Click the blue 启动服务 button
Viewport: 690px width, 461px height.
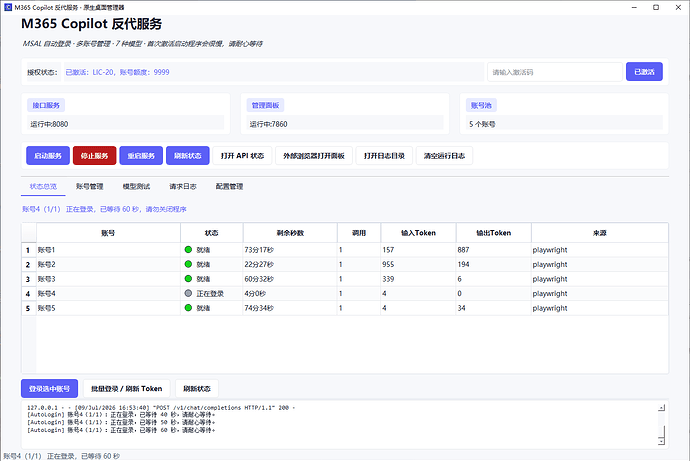tap(48, 156)
